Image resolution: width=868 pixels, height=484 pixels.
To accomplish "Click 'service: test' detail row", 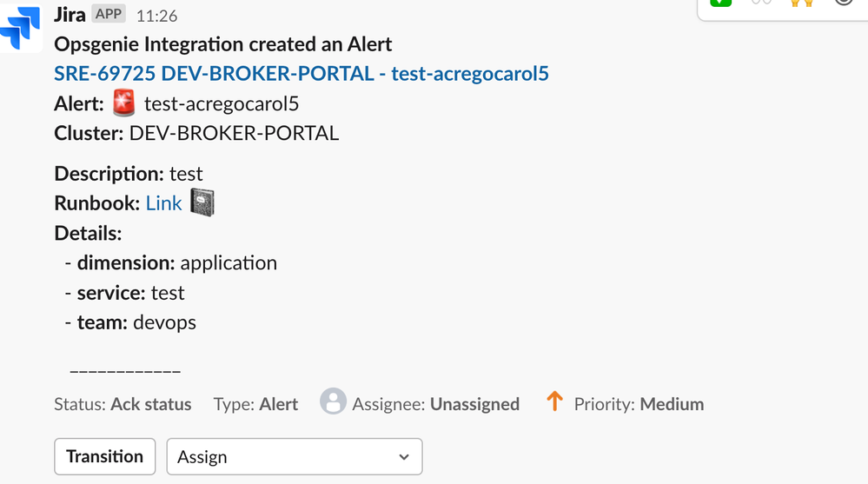I will (x=124, y=293).
